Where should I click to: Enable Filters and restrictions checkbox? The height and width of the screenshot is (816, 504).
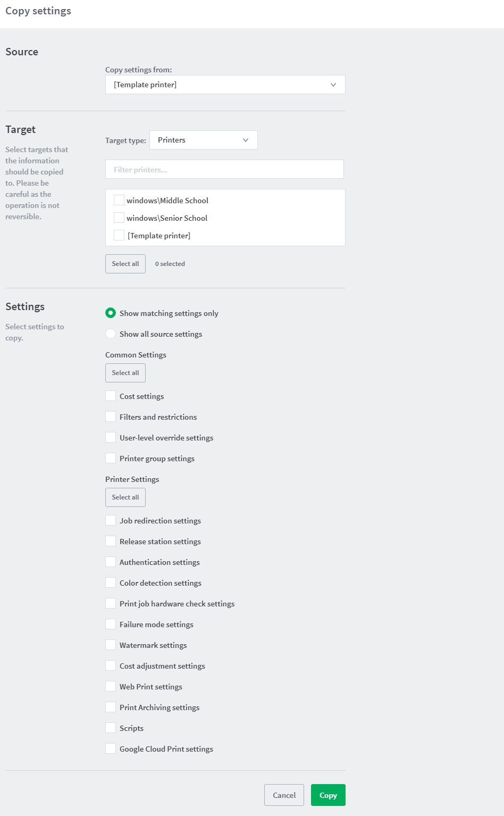[x=111, y=417]
